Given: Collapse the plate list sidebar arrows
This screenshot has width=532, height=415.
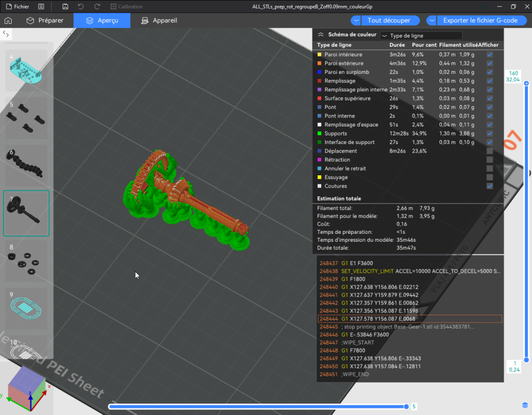Looking at the screenshot, I should [x=6, y=33].
